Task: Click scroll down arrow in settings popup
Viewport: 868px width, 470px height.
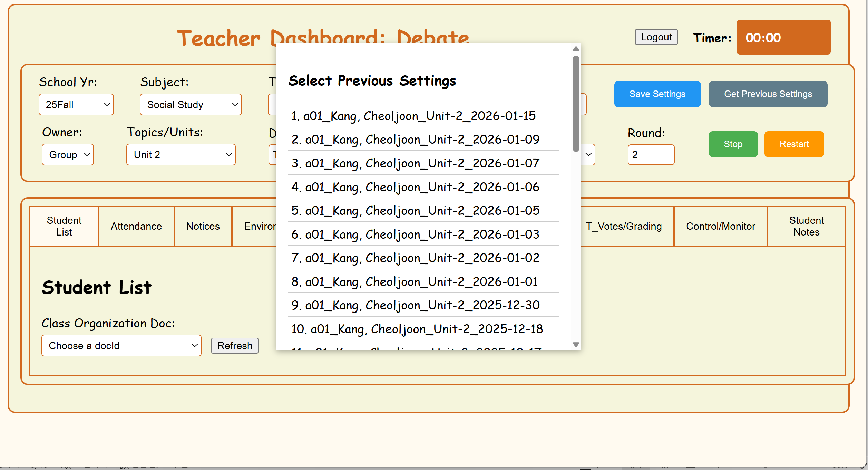Action: click(576, 344)
